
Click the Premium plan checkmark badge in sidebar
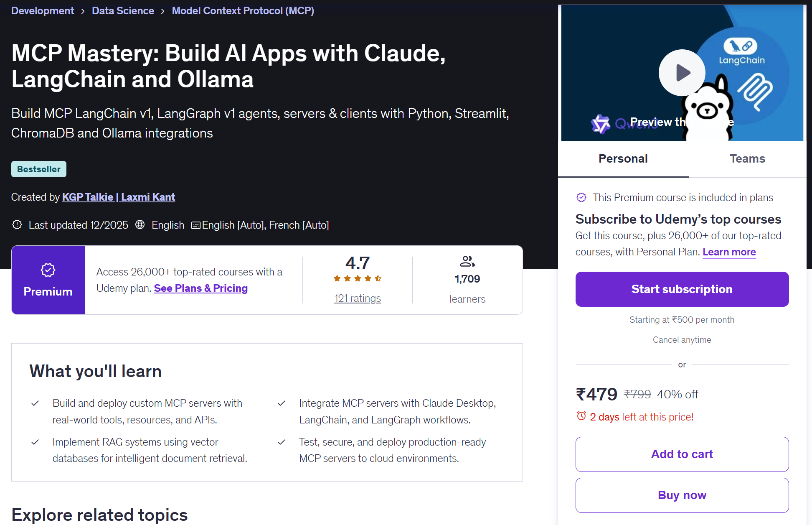pos(581,197)
